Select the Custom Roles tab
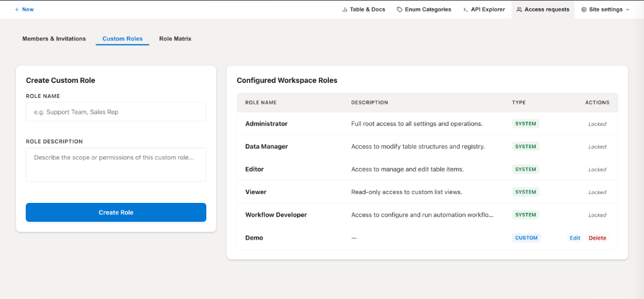644x299 pixels. click(123, 39)
